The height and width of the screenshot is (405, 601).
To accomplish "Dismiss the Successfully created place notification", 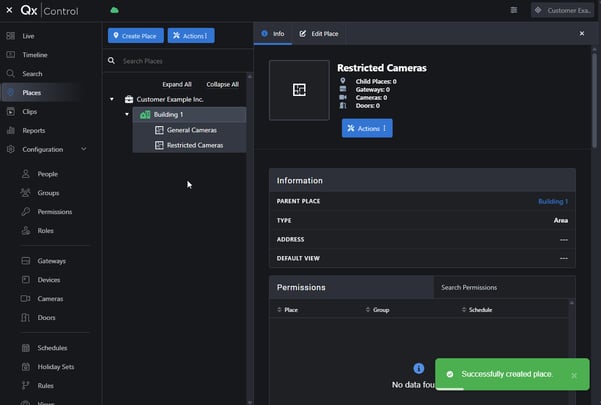I will (x=574, y=375).
